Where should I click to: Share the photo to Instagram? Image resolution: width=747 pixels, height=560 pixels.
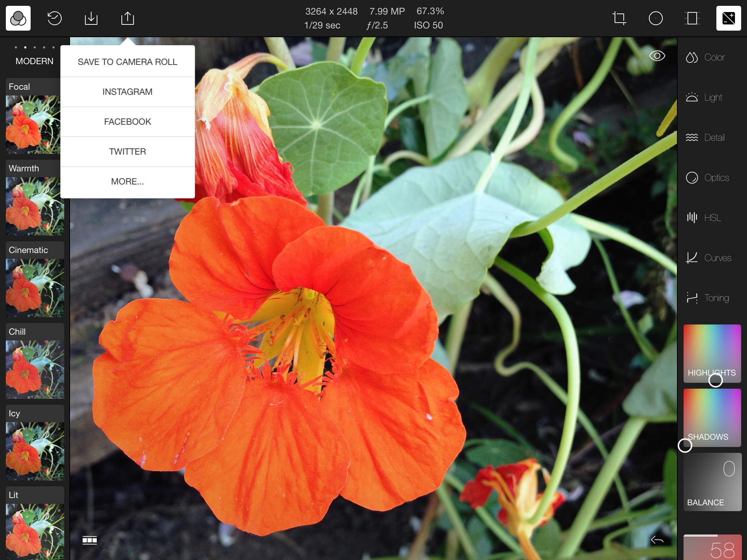tap(128, 92)
